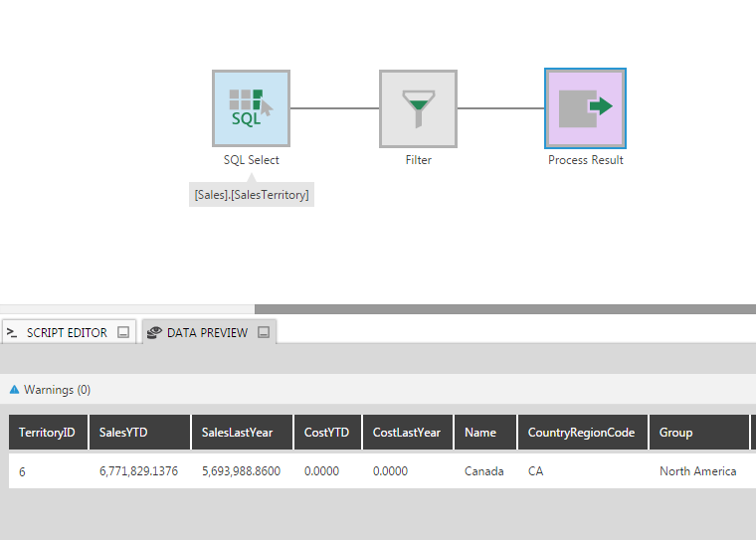Select the Process Result node

[585, 108]
